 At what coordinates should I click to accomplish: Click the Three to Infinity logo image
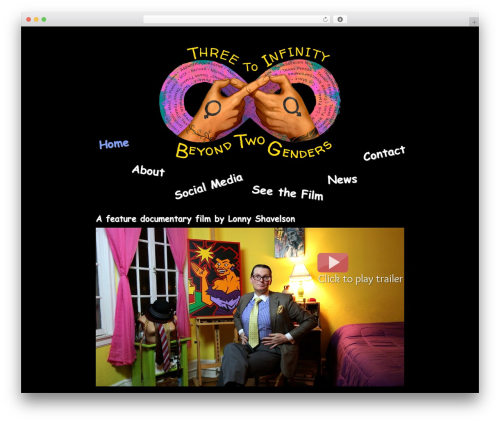(x=250, y=102)
